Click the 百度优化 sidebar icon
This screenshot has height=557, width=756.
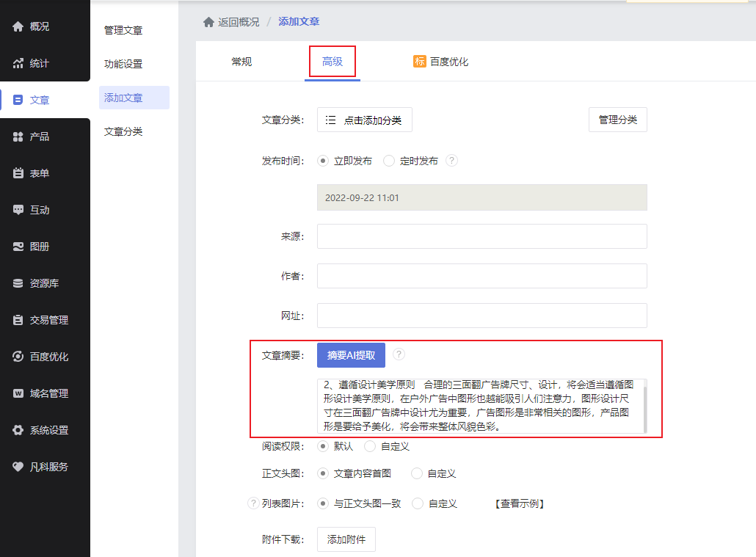18,357
